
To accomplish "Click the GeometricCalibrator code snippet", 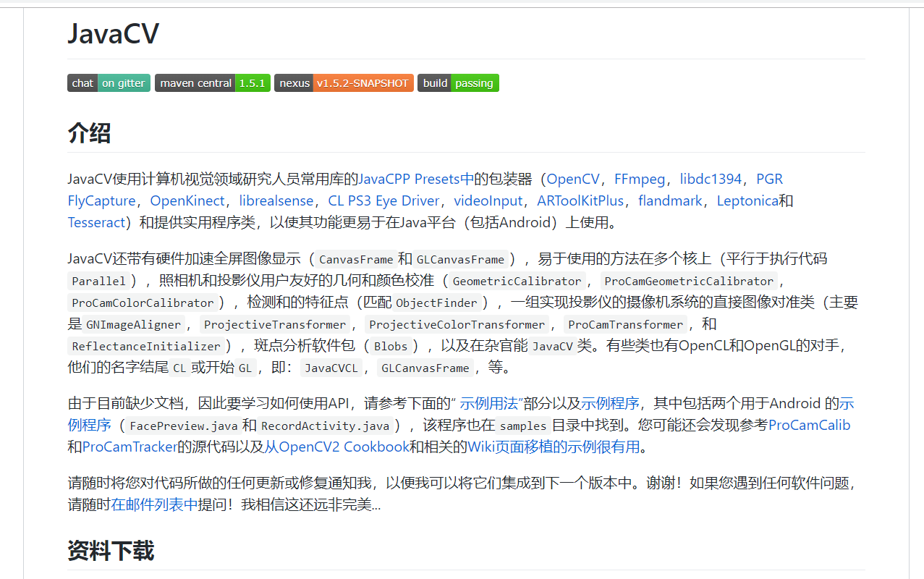I will click(x=517, y=281).
